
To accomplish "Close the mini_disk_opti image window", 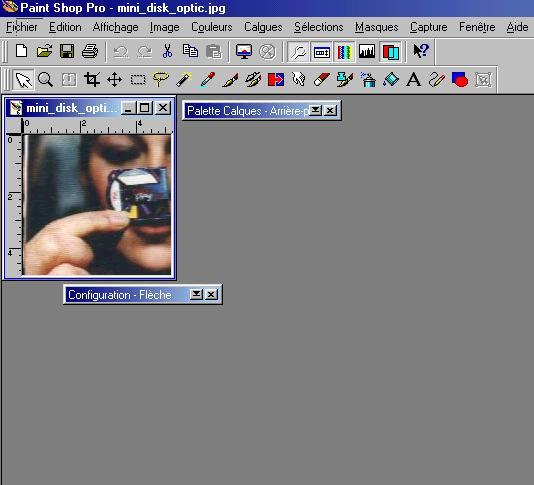I will (x=163, y=108).
